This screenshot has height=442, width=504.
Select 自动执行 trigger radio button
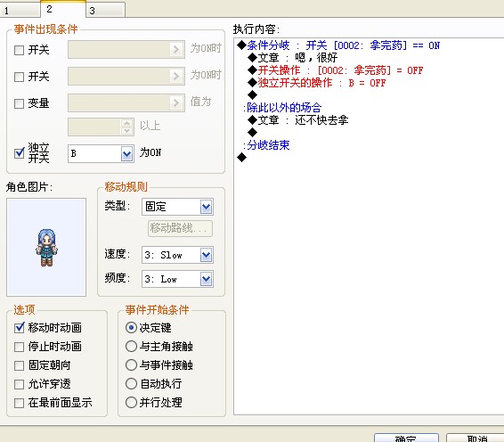pos(131,384)
